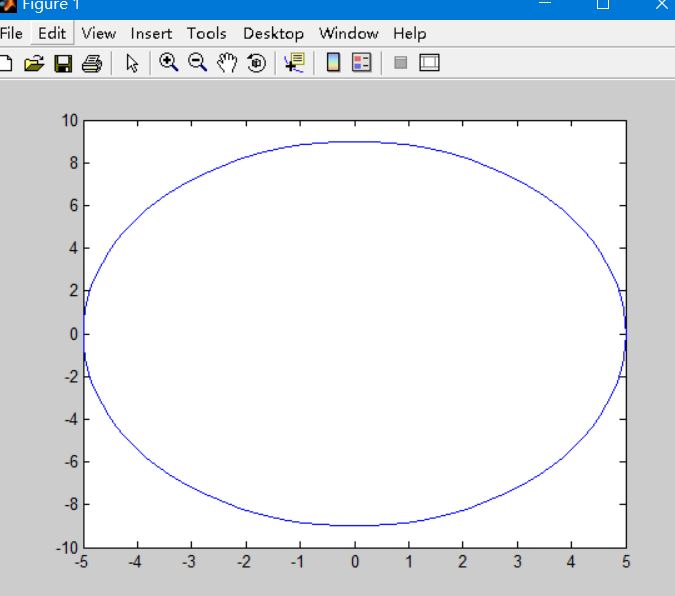Open the Edit menu
Screen dimensions: 675x596
52,34
